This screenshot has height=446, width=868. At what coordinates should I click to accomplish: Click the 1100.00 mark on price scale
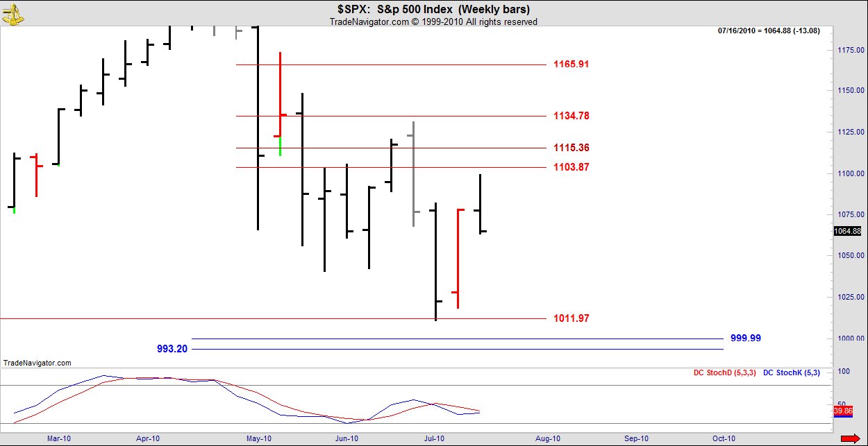point(851,173)
